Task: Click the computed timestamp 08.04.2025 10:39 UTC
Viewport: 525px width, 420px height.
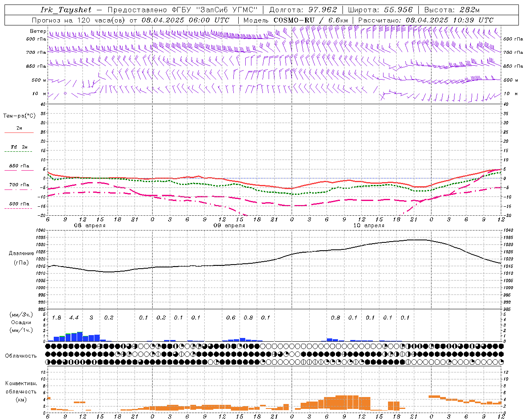Action: [x=450, y=20]
